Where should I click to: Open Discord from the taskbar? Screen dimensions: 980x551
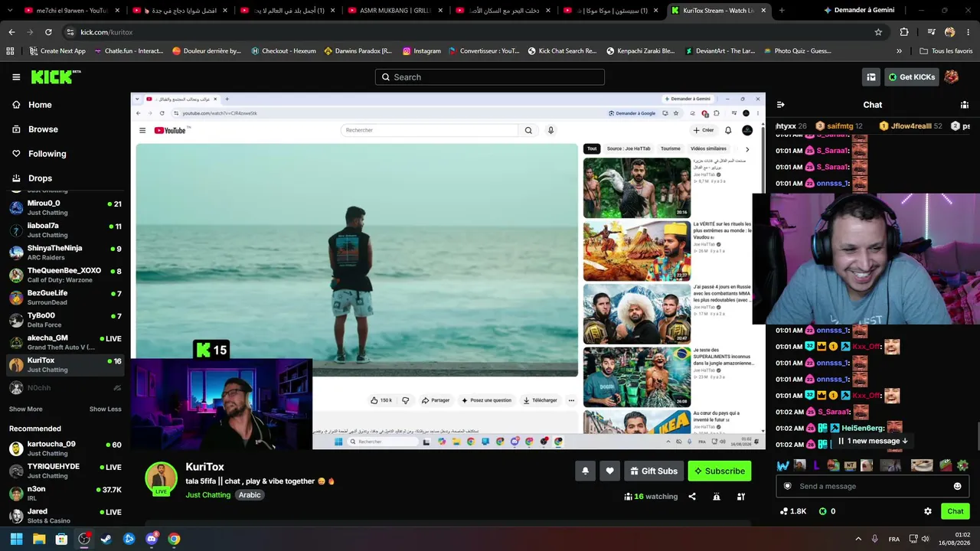152,539
